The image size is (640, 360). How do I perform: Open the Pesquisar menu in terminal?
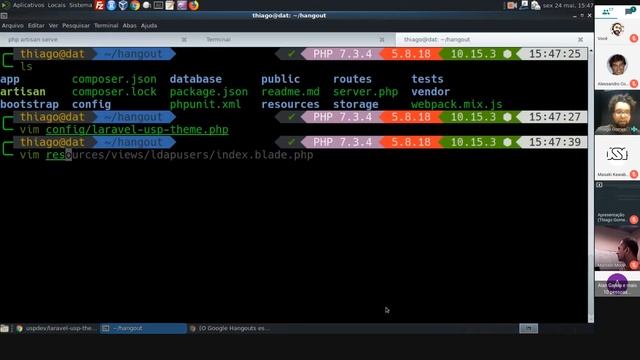tap(76, 25)
